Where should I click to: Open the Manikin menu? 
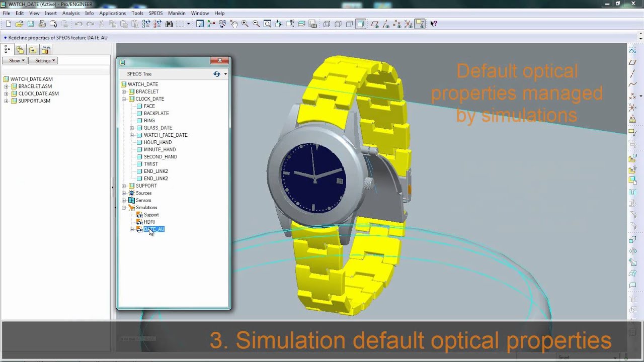[x=177, y=13]
